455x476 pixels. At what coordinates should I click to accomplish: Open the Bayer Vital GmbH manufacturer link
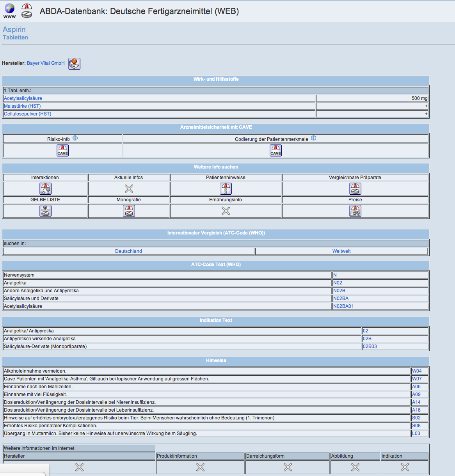pyautogui.click(x=46, y=63)
